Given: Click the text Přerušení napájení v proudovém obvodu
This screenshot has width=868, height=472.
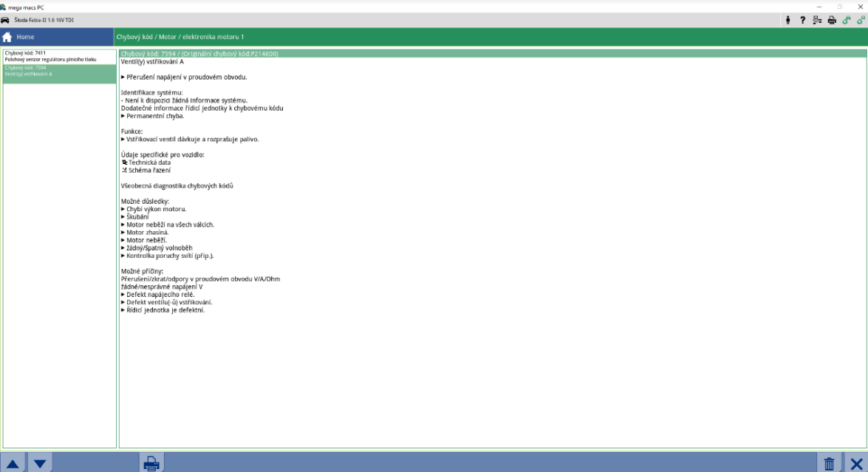Looking at the screenshot, I should tap(187, 78).
